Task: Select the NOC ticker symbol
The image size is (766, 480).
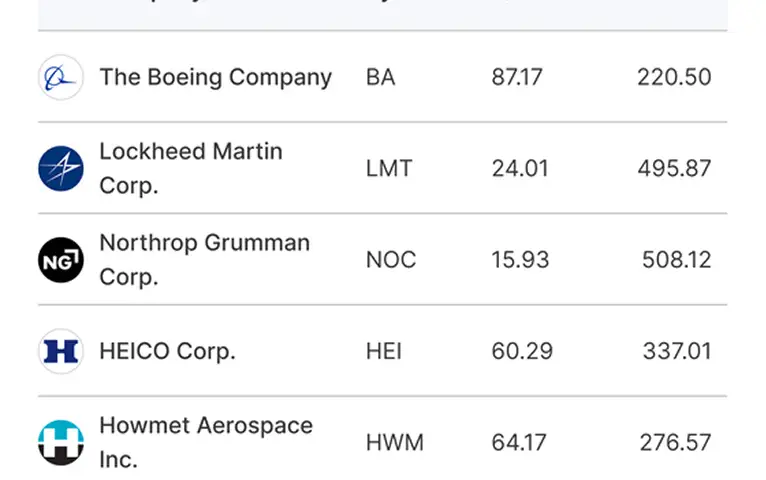Action: [391, 260]
